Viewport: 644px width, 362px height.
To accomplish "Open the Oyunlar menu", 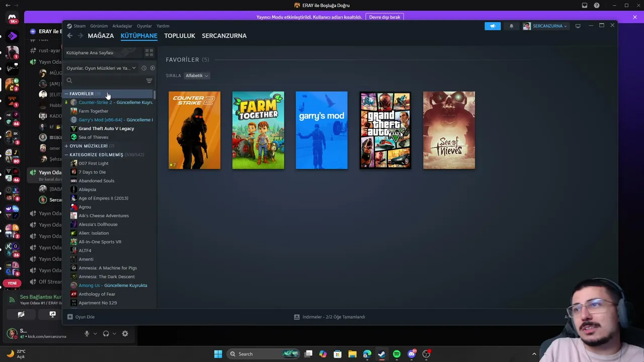I will (144, 26).
